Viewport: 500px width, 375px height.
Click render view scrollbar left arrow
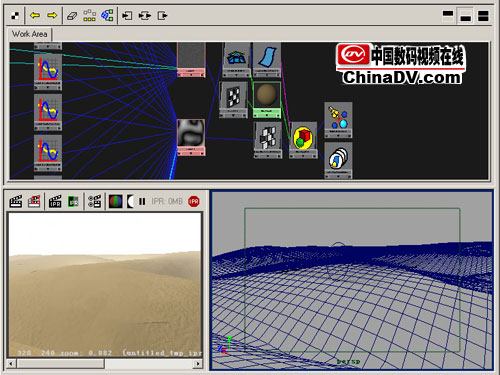[11, 364]
